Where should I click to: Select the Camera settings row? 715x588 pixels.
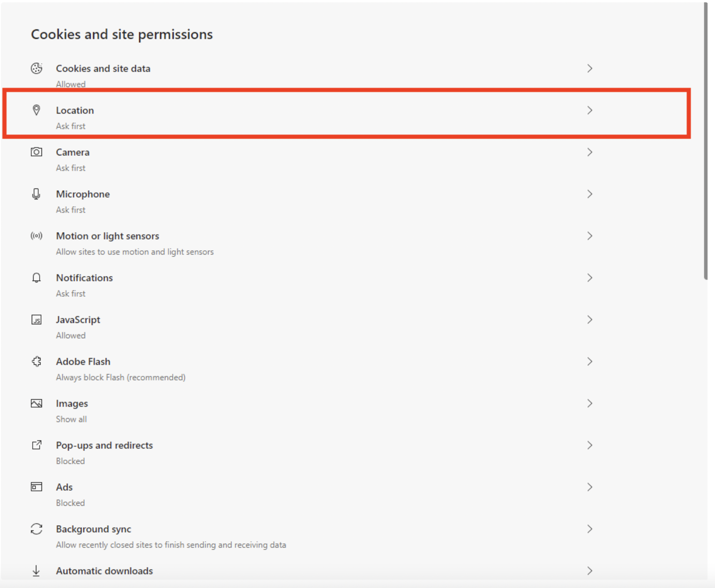(589, 152)
